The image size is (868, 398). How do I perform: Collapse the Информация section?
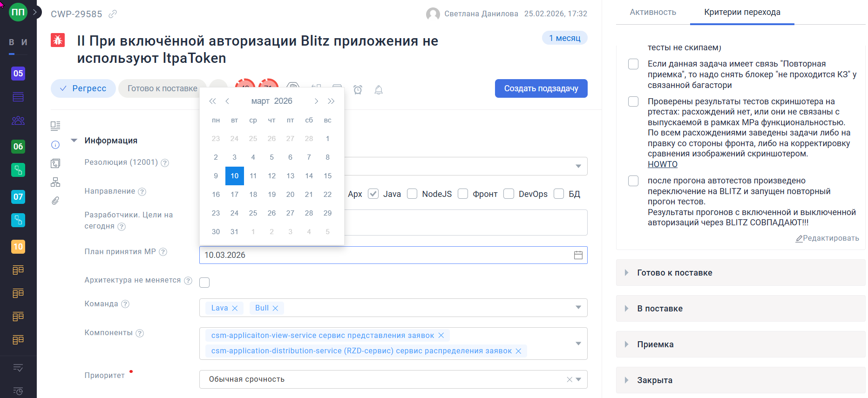[x=74, y=141]
